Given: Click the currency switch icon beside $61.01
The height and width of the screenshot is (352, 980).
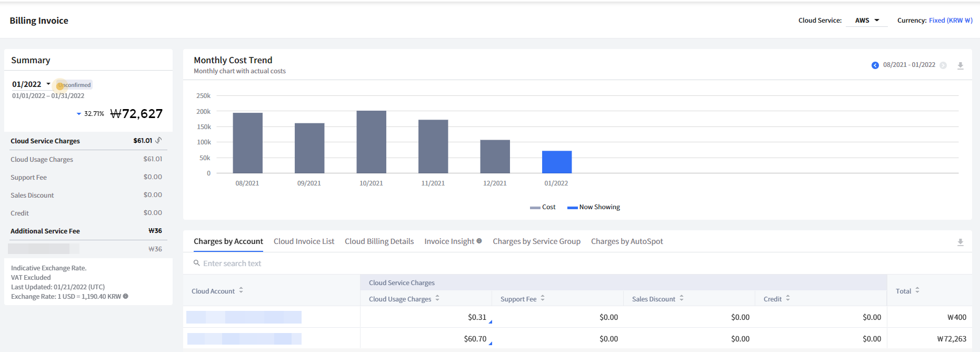Looking at the screenshot, I should (158, 141).
